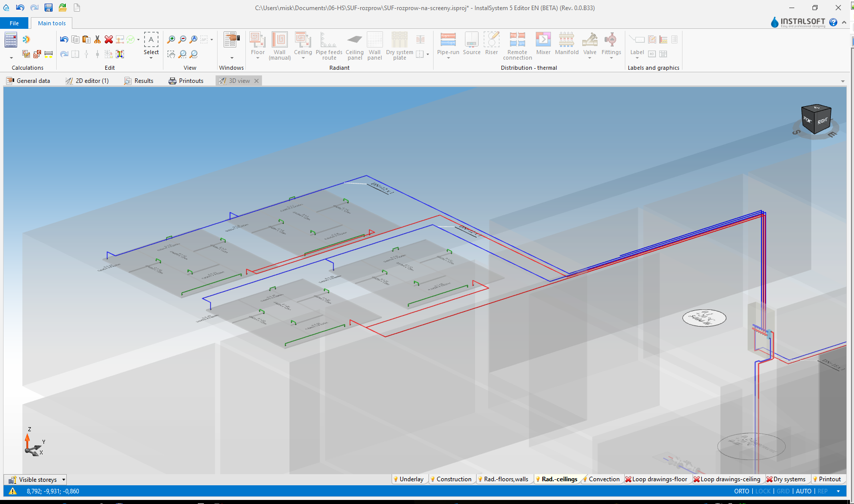Click the undo arrow in Edit group
854x504 pixels.
pyautogui.click(x=64, y=39)
